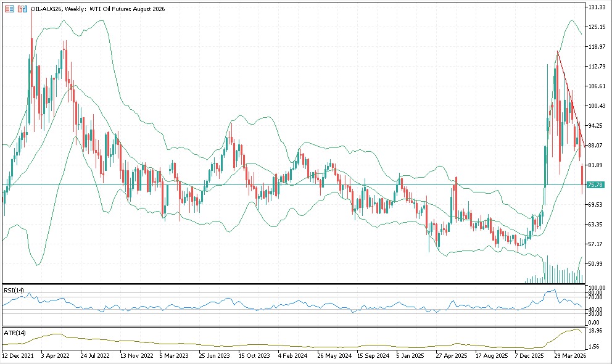This screenshot has height=364, width=612.
Task: Click the 0.00 RSI scale value
Action: tap(593, 323)
